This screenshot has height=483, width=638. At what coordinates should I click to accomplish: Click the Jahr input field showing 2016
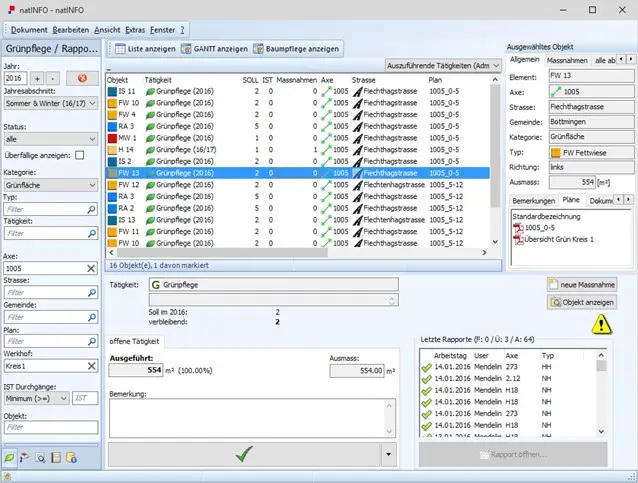click(x=15, y=78)
